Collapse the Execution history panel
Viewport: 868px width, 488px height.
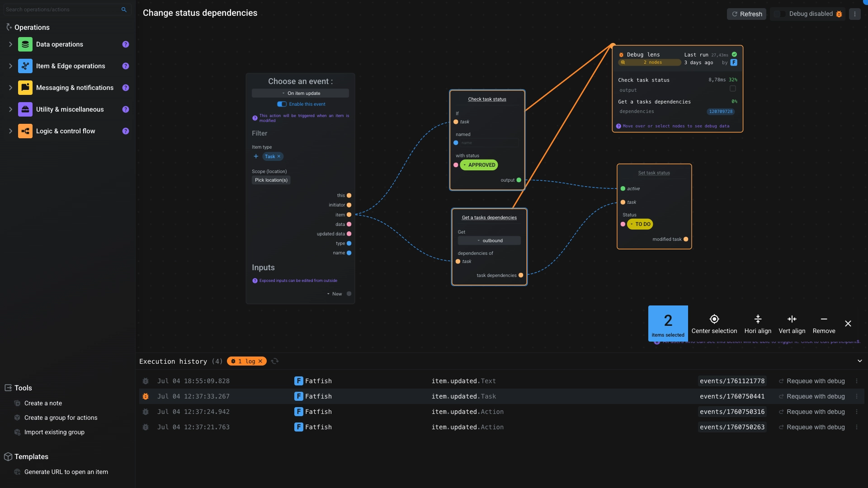pyautogui.click(x=860, y=361)
